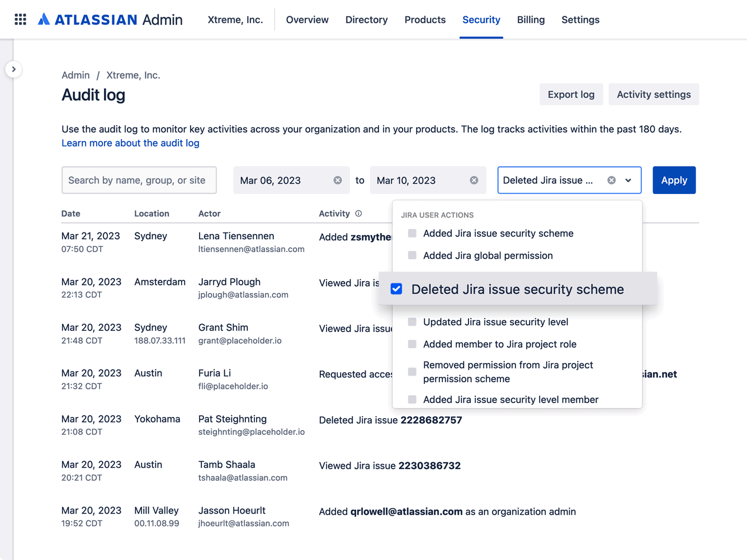This screenshot has height=560, width=747.
Task: Uncheck Deleted Jira issue security scheme
Action: tap(396, 289)
